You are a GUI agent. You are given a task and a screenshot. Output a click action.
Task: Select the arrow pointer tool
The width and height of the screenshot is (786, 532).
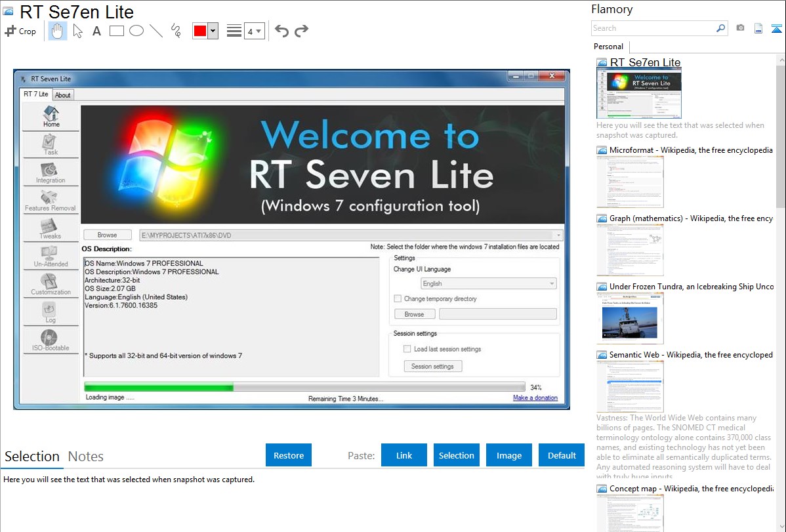[77, 31]
